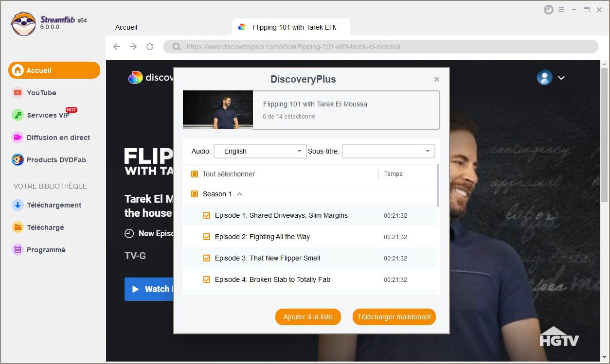The width and height of the screenshot is (610, 364).
Task: Click the 00:21:32 duration of Episode 1
Action: click(395, 216)
